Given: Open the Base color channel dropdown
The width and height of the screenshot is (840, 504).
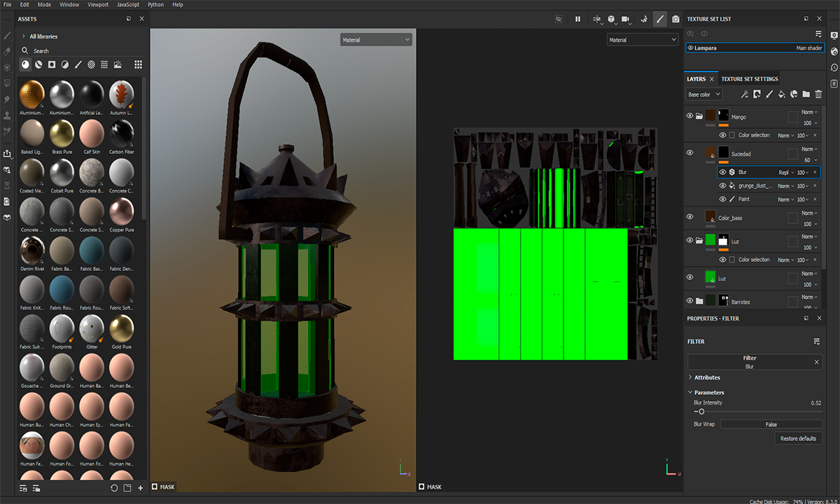Looking at the screenshot, I should (703, 94).
